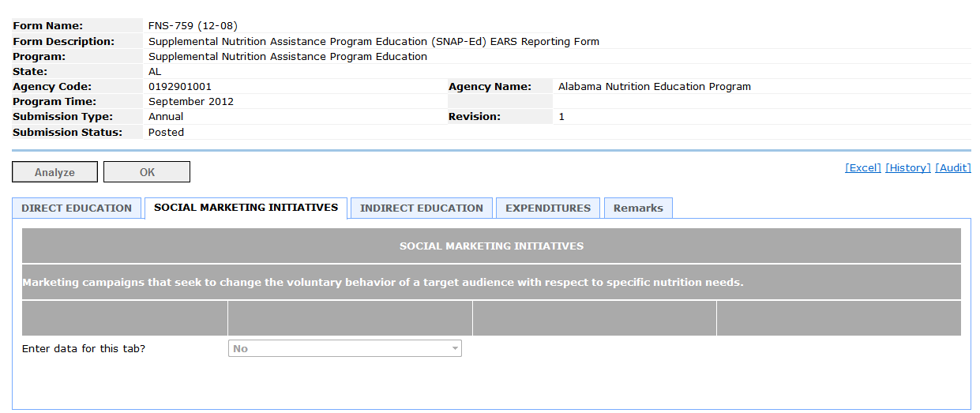
Task: View the History link
Action: [x=907, y=168]
